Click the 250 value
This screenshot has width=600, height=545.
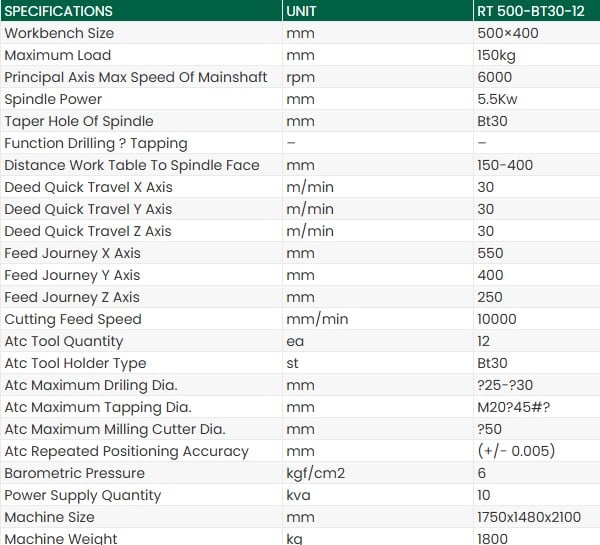490,297
